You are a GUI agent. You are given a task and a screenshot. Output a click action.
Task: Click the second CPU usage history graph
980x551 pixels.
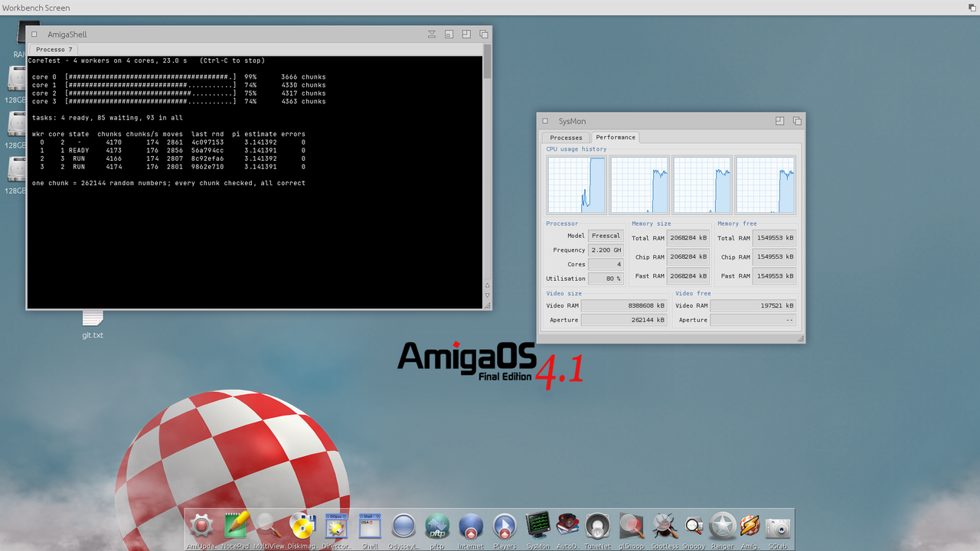pos(639,185)
